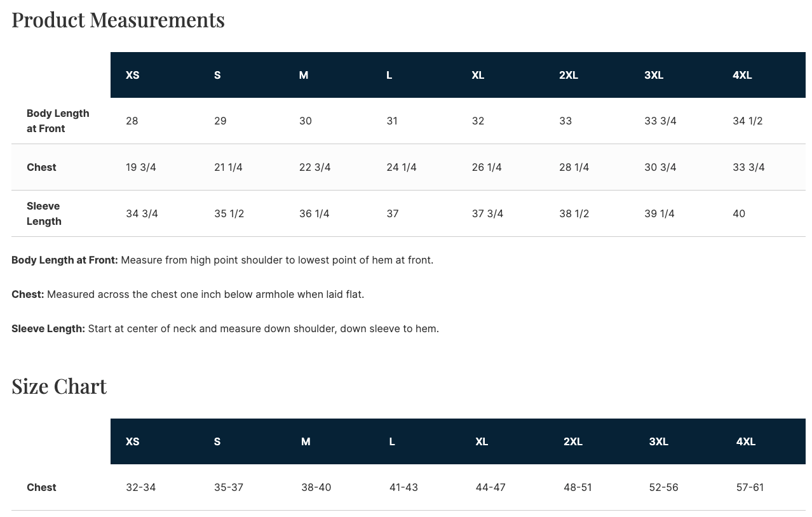This screenshot has width=812, height=517.
Task: Select the XS header in Product Measurements table
Action: 132,75
